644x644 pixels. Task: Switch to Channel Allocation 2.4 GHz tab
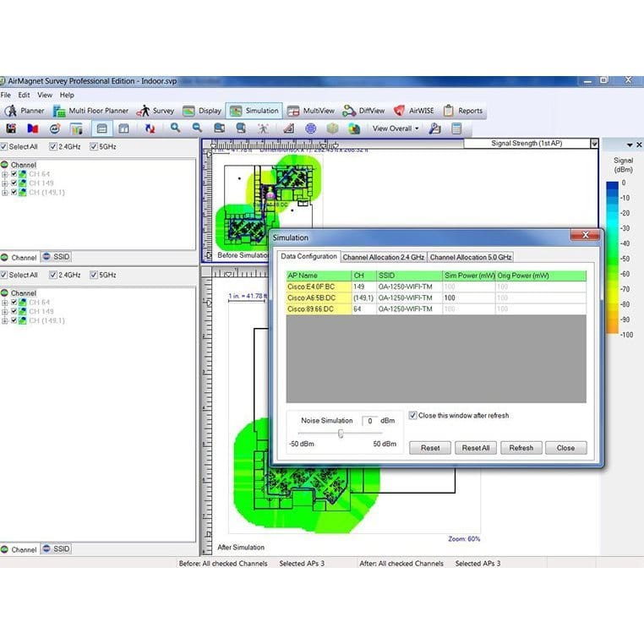(x=383, y=257)
